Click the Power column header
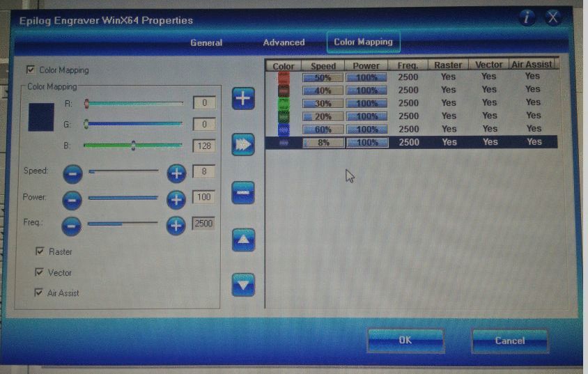The image size is (588, 374). 366,65
